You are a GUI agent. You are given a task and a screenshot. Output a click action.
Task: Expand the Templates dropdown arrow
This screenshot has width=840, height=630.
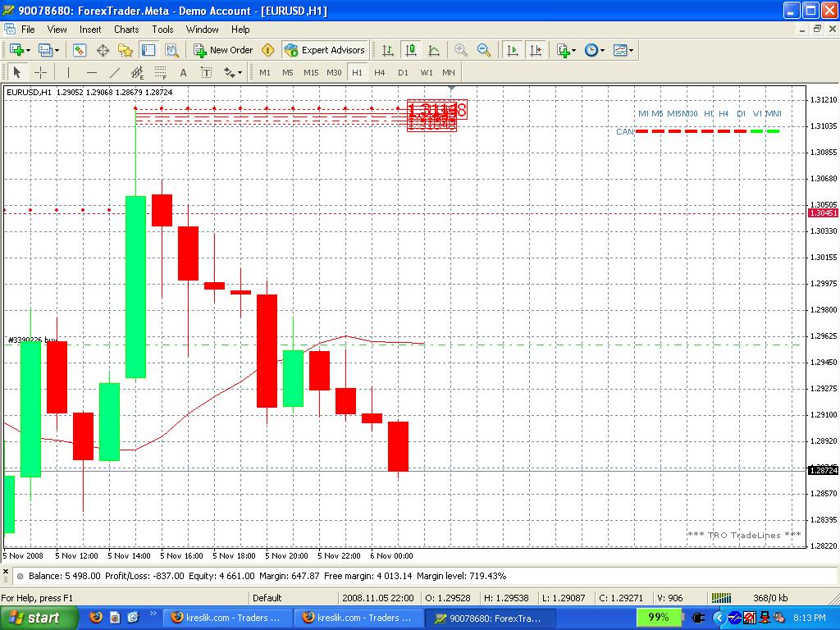coord(631,50)
